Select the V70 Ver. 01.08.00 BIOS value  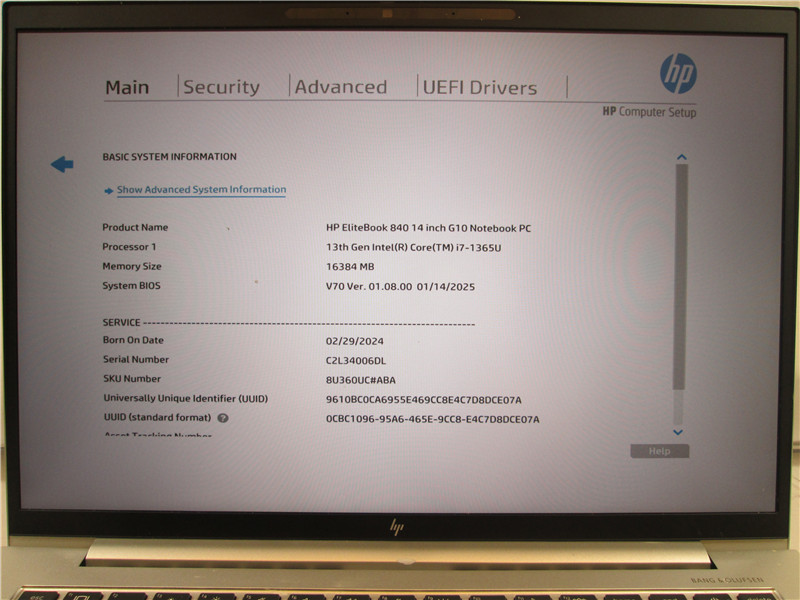(x=401, y=286)
